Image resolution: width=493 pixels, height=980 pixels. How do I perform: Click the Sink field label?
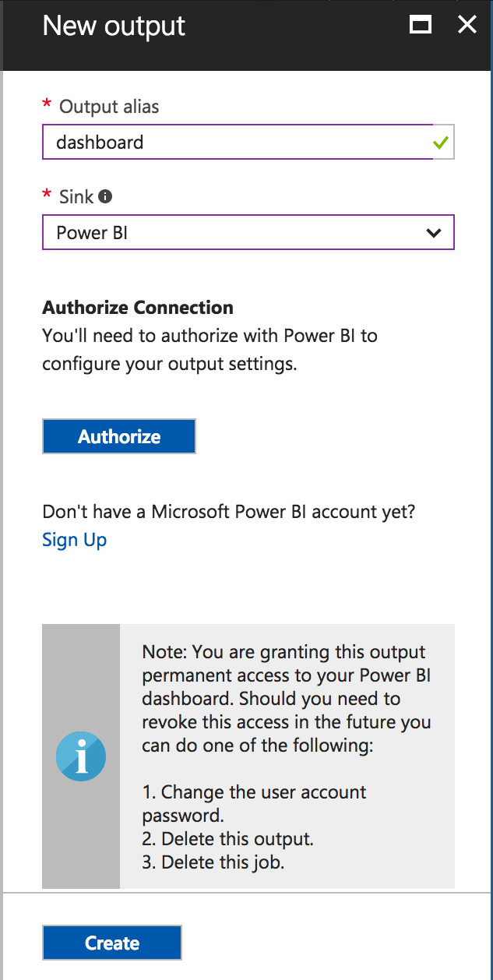click(x=76, y=196)
